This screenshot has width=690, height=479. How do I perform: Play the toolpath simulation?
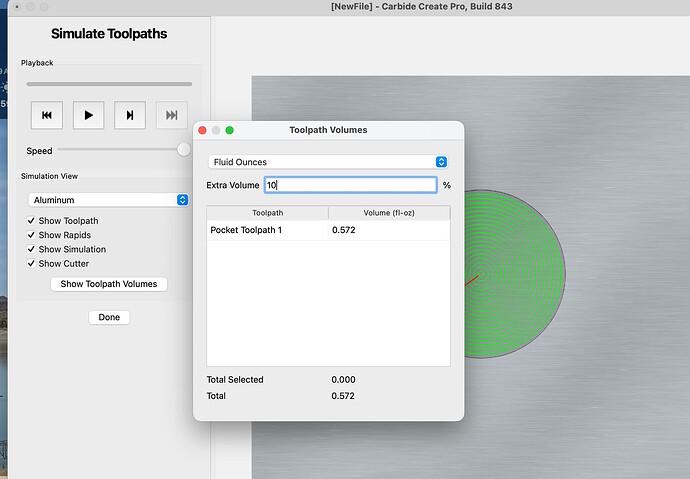coord(88,115)
